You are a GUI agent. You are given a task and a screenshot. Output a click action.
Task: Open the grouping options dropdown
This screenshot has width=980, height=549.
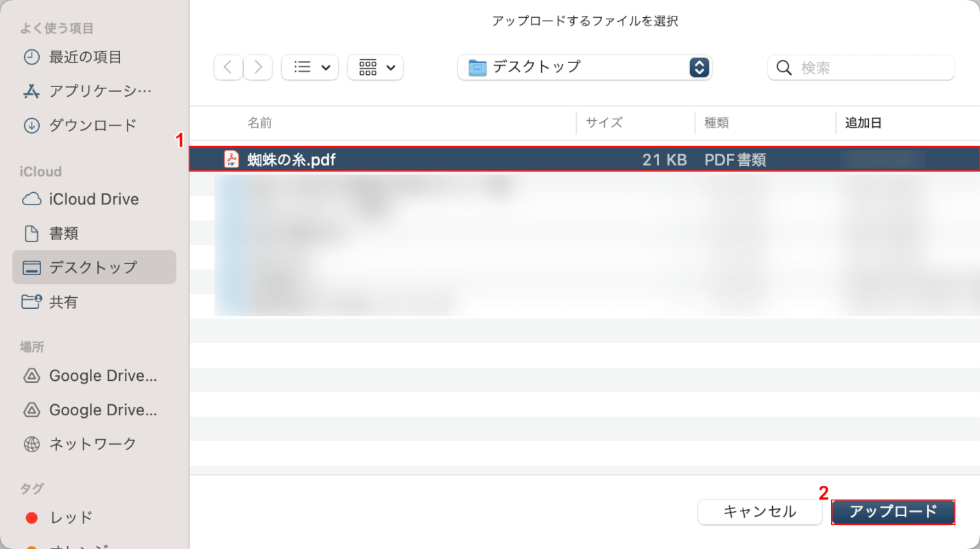(x=376, y=67)
